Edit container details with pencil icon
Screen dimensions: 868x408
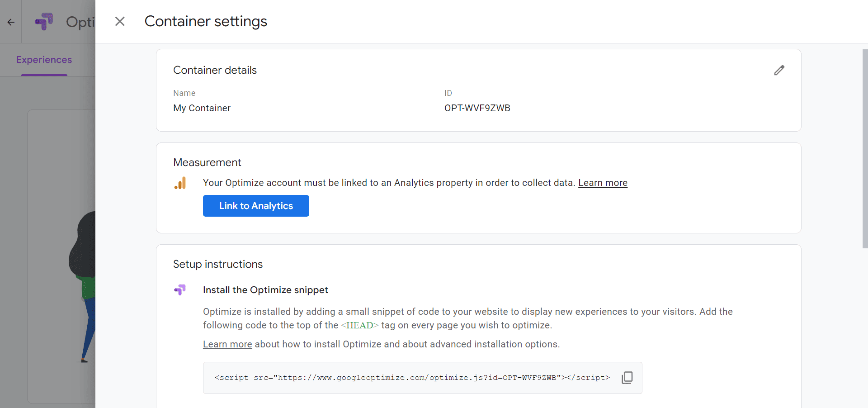click(779, 70)
